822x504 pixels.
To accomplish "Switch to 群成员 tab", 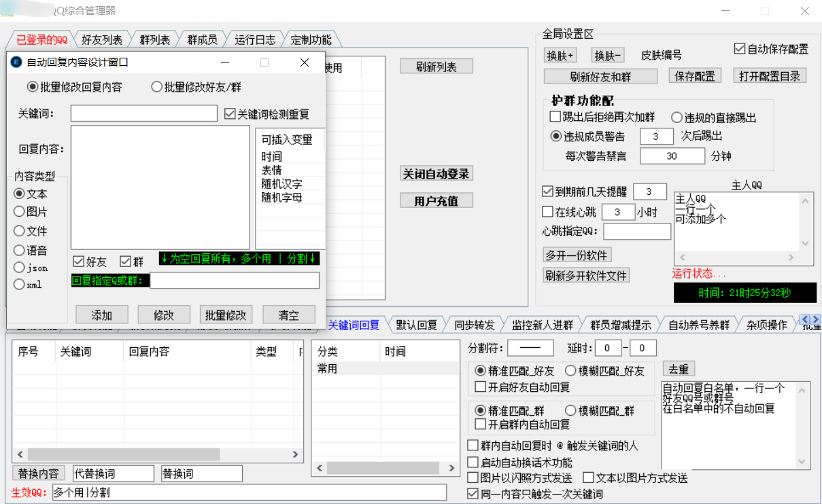I will (202, 39).
